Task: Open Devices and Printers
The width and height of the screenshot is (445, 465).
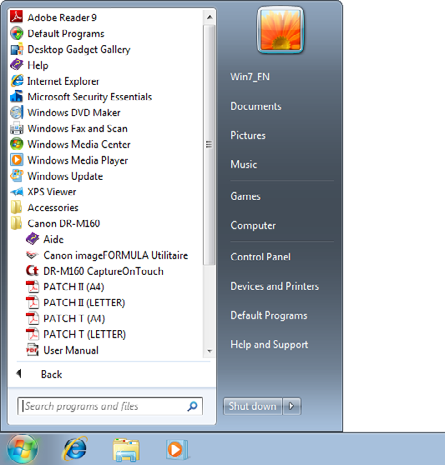Action: pyautogui.click(x=275, y=286)
